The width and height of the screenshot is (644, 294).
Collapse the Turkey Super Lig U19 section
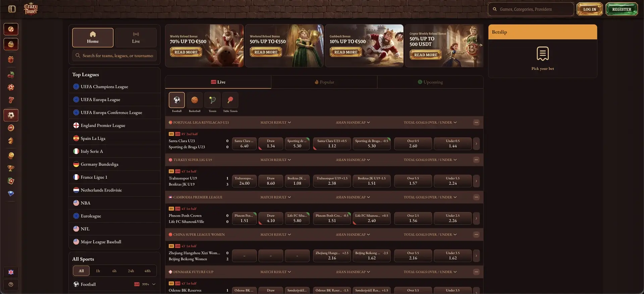(476, 160)
